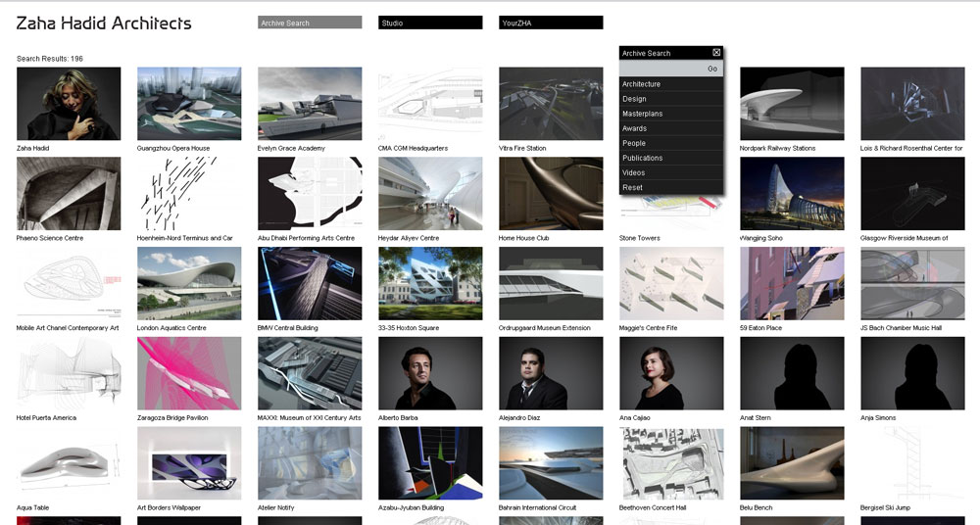Select Design in the Archive Search menu
Image resolution: width=980 pixels, height=525 pixels.
671,99
